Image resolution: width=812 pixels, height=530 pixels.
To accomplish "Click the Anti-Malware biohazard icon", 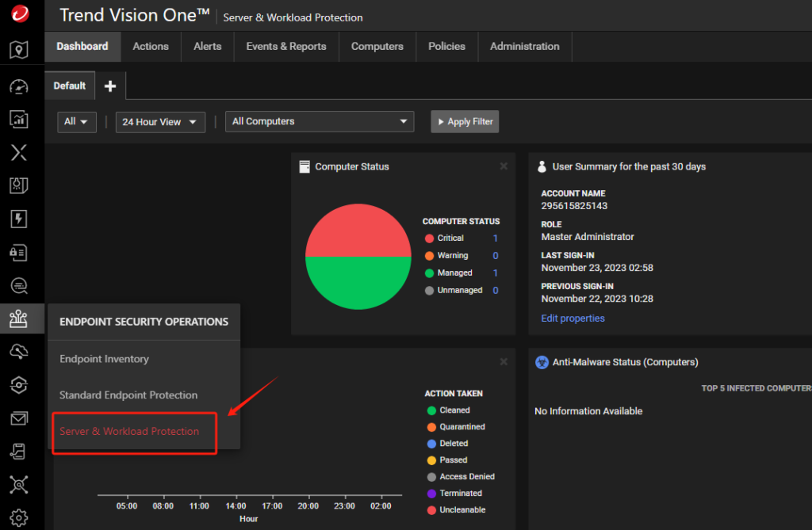I will pos(542,362).
